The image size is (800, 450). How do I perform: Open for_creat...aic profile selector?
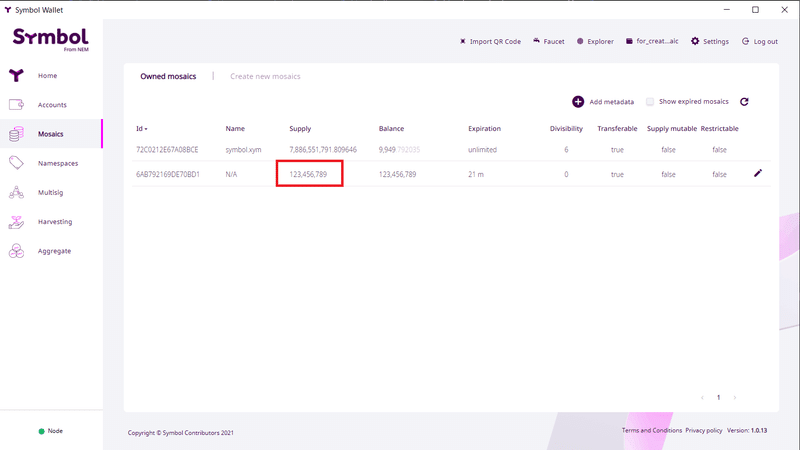click(652, 41)
